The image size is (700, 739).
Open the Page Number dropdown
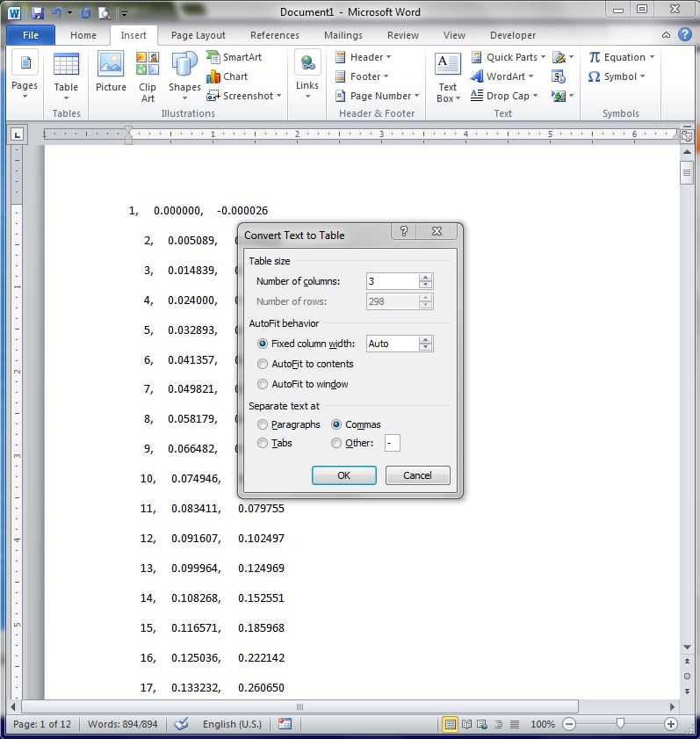378,96
